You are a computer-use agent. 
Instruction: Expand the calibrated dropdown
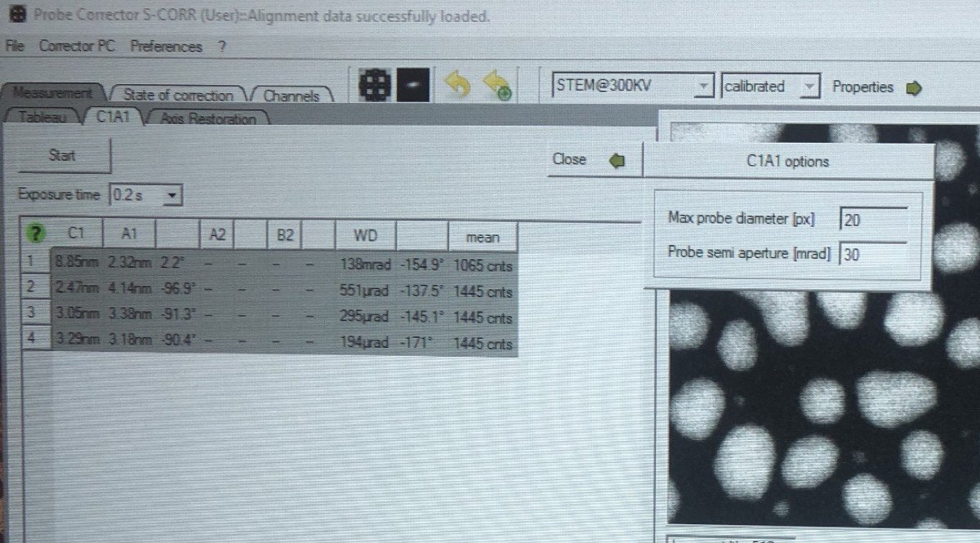pyautogui.click(x=808, y=87)
